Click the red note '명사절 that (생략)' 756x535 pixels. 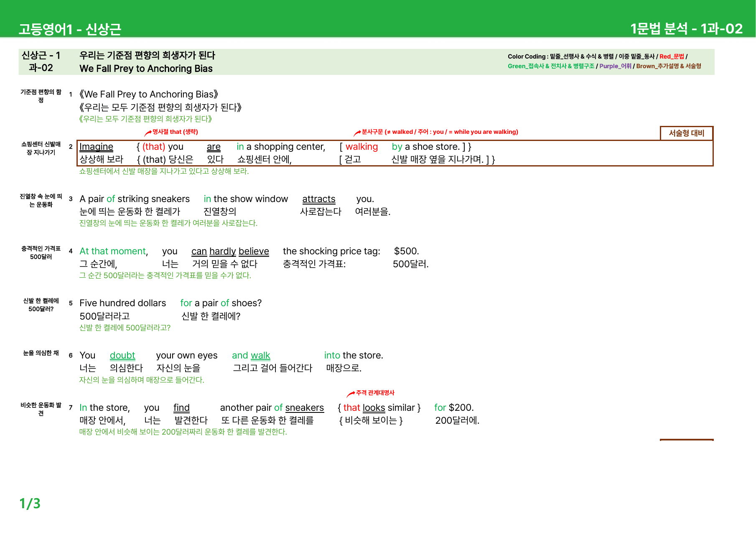[x=175, y=132]
